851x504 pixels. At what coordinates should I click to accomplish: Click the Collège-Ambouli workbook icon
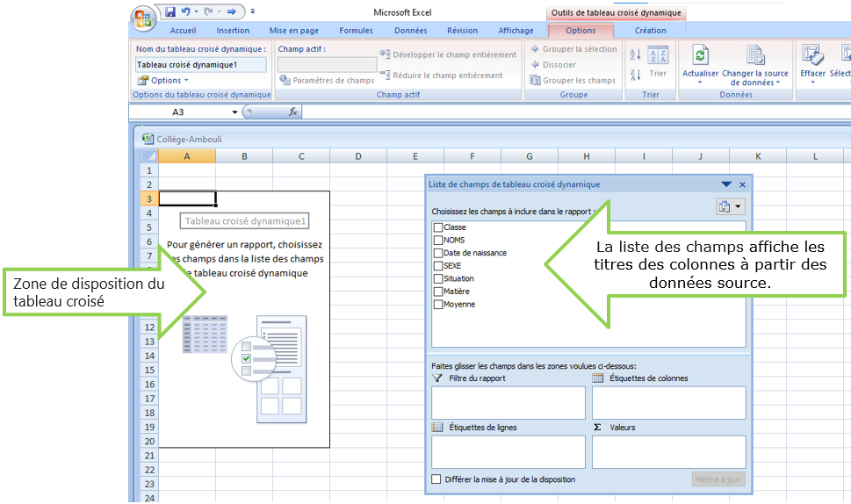148,139
